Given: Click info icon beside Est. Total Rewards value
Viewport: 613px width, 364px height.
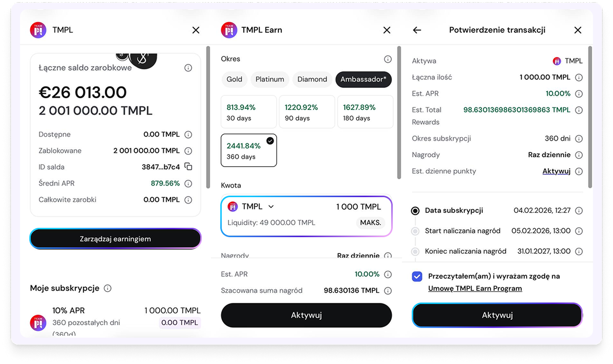Looking at the screenshot, I should pyautogui.click(x=579, y=110).
